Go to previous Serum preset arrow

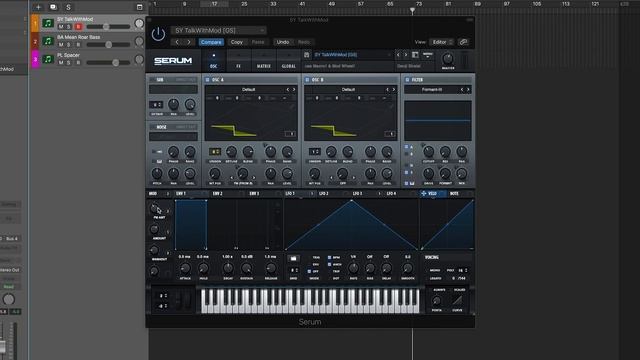coord(399,55)
